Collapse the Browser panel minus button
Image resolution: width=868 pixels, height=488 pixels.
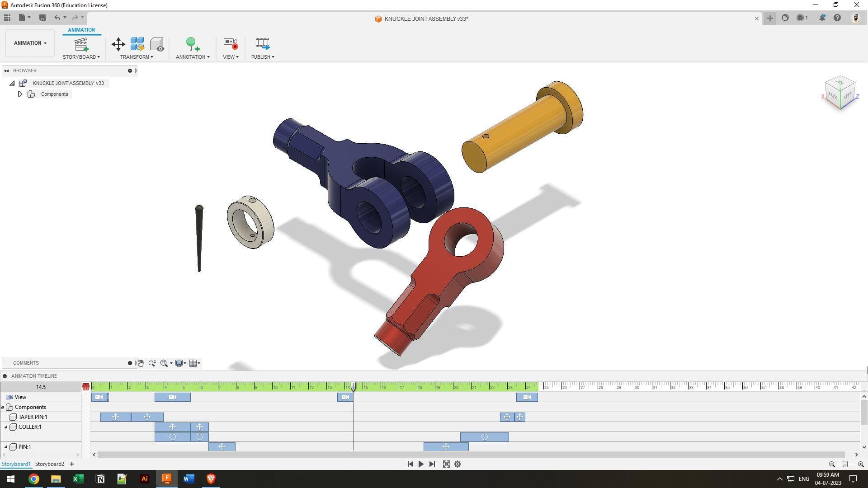click(130, 70)
